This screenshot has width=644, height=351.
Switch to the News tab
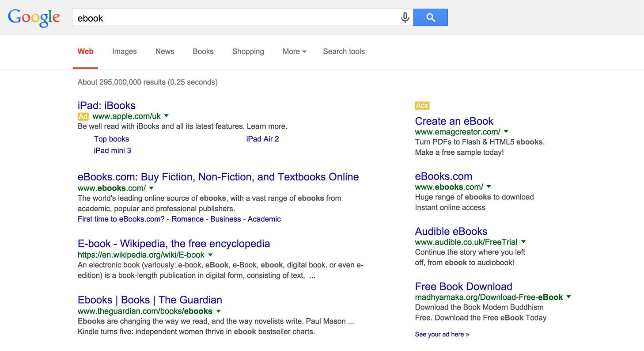pyautogui.click(x=165, y=51)
